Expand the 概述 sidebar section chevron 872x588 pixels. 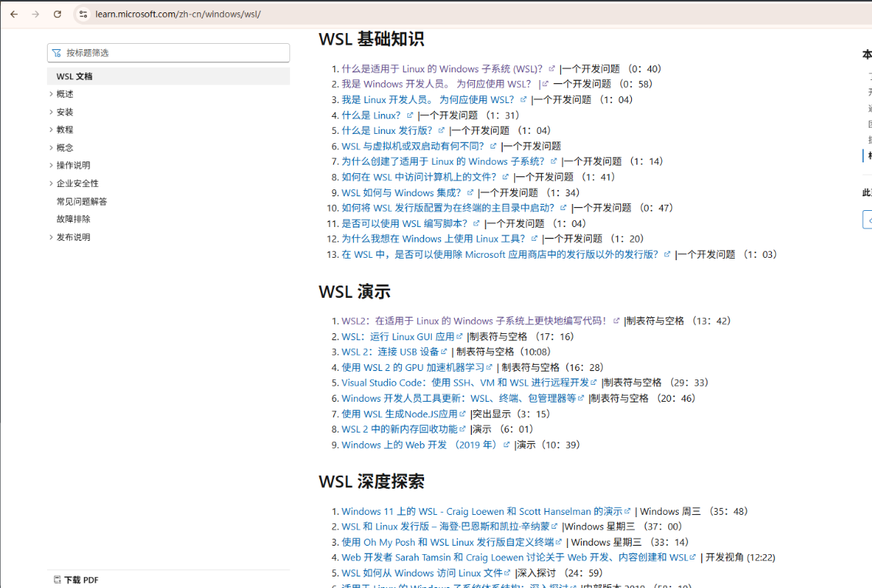(51, 94)
